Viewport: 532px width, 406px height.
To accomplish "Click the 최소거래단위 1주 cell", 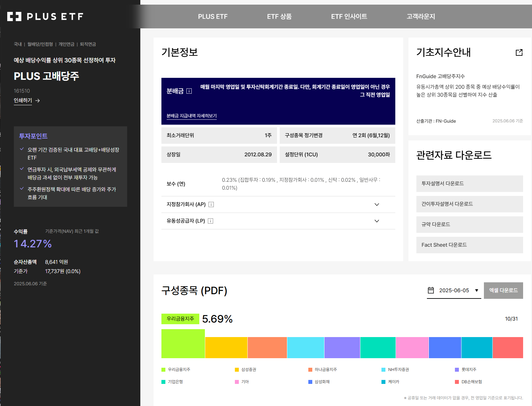I will pyautogui.click(x=219, y=136).
